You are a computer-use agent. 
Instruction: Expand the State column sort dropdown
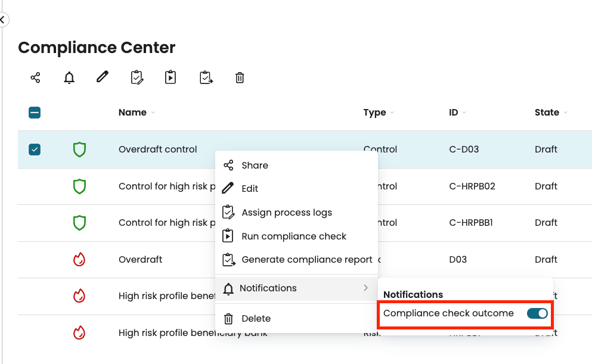click(x=565, y=113)
